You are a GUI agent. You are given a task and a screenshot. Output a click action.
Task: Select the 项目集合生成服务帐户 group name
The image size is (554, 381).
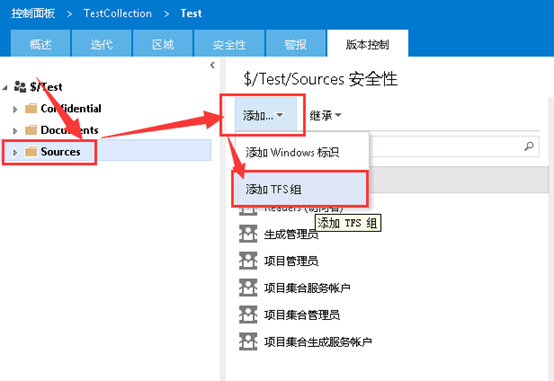click(x=318, y=341)
